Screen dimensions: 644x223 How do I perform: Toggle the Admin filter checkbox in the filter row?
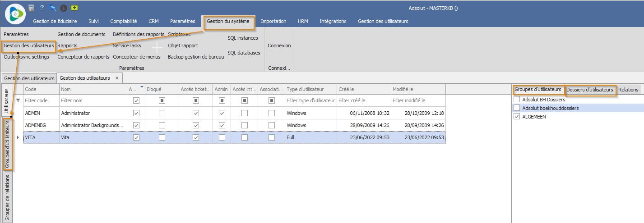pyautogui.click(x=222, y=100)
